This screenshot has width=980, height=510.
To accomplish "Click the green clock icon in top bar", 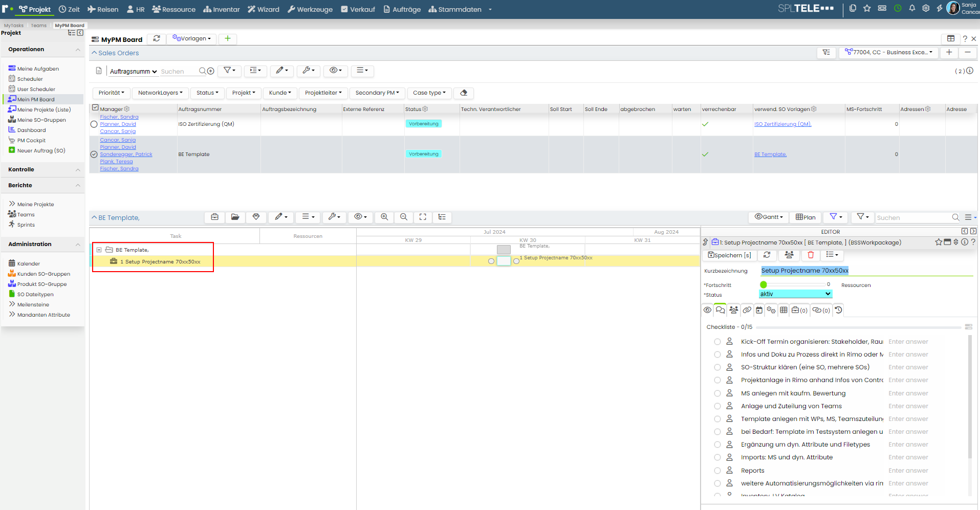I will [898, 8].
